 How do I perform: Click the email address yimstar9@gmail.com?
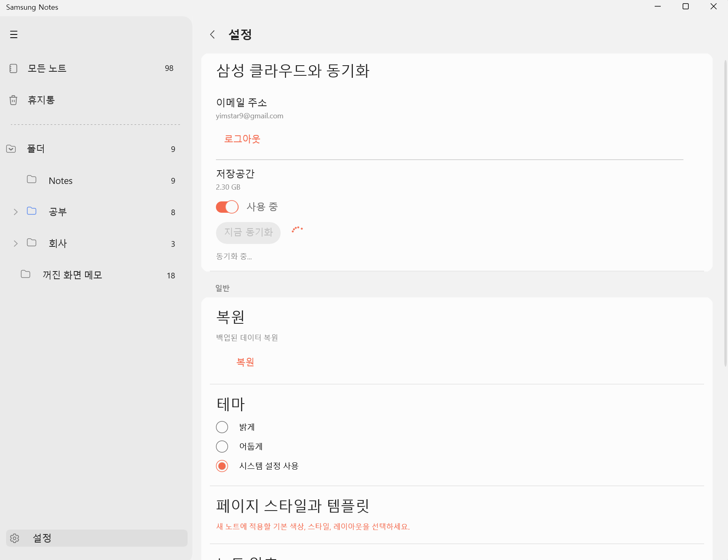pos(250,116)
